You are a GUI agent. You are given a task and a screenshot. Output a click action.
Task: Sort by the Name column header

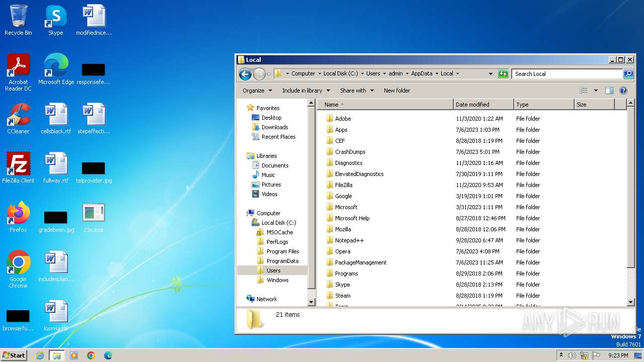tap(385, 105)
